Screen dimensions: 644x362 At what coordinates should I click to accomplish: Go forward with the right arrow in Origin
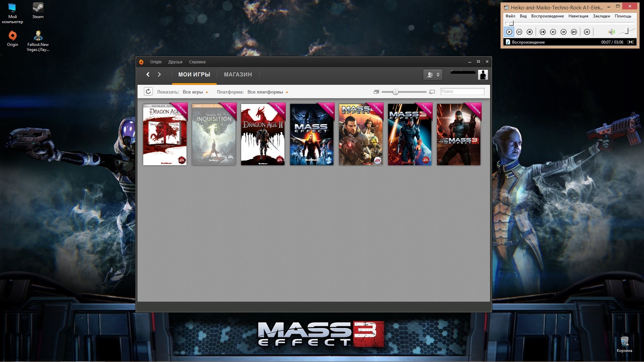click(x=159, y=74)
